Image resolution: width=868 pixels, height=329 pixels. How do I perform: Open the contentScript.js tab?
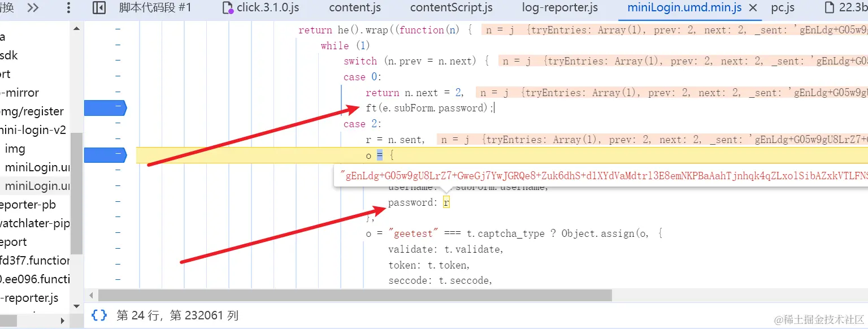pyautogui.click(x=452, y=8)
